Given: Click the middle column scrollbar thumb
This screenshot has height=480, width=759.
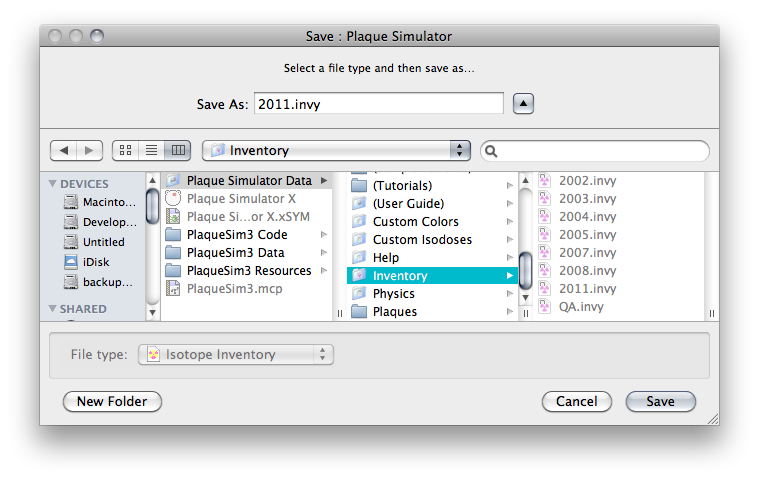Looking at the screenshot, I should click(x=525, y=270).
